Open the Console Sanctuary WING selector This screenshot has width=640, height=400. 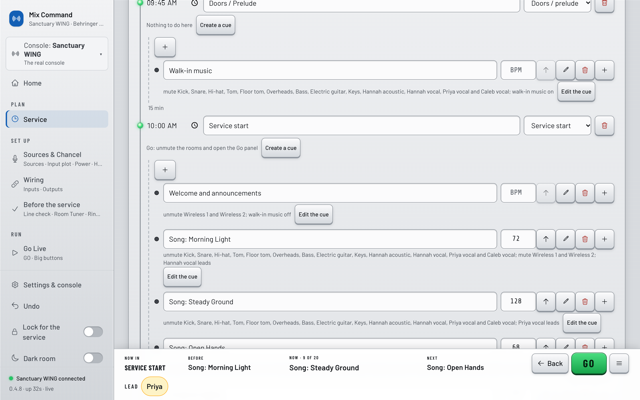coord(57,53)
